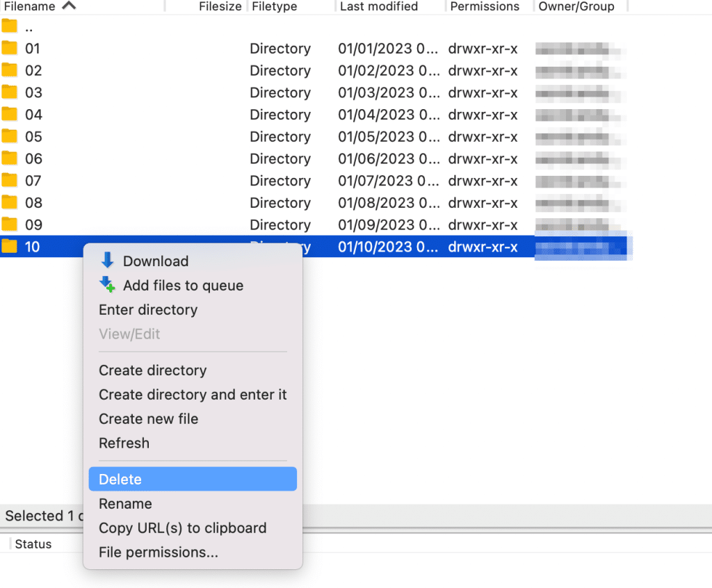
Task: Choose Create directory and enter it
Action: click(x=193, y=394)
